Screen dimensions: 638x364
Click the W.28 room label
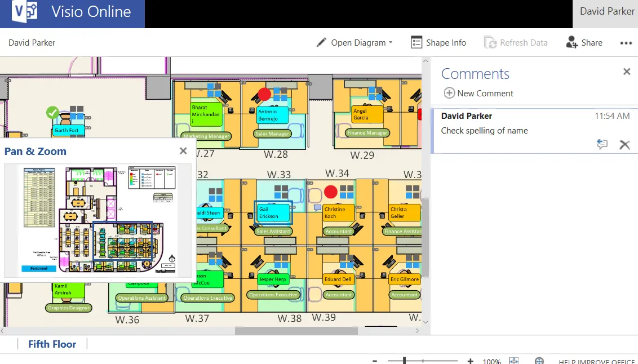(276, 154)
